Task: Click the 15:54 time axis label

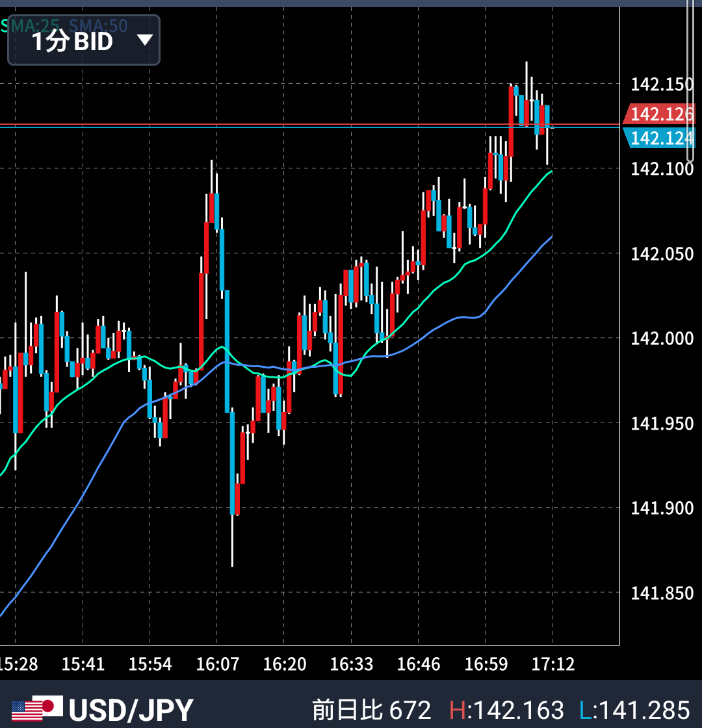Action: click(150, 664)
